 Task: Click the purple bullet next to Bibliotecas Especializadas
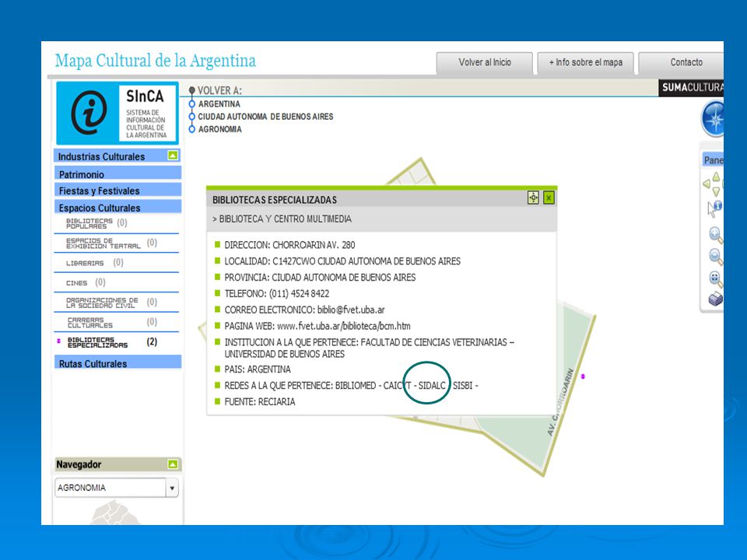click(58, 341)
